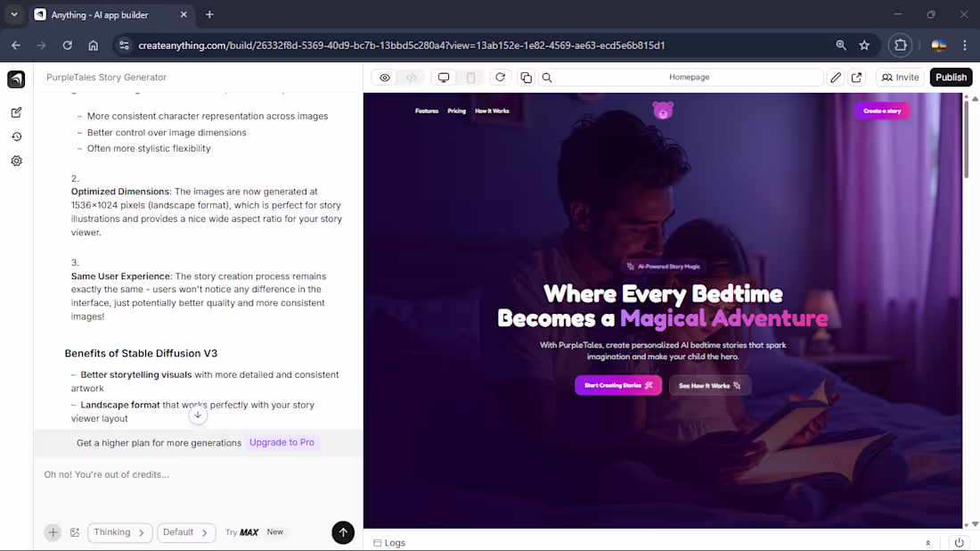Open the copy pages icon
The height and width of the screenshot is (551, 980).
[527, 78]
